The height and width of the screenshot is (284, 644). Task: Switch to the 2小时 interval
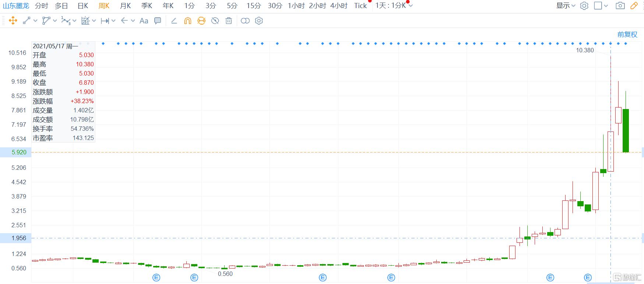pyautogui.click(x=318, y=6)
